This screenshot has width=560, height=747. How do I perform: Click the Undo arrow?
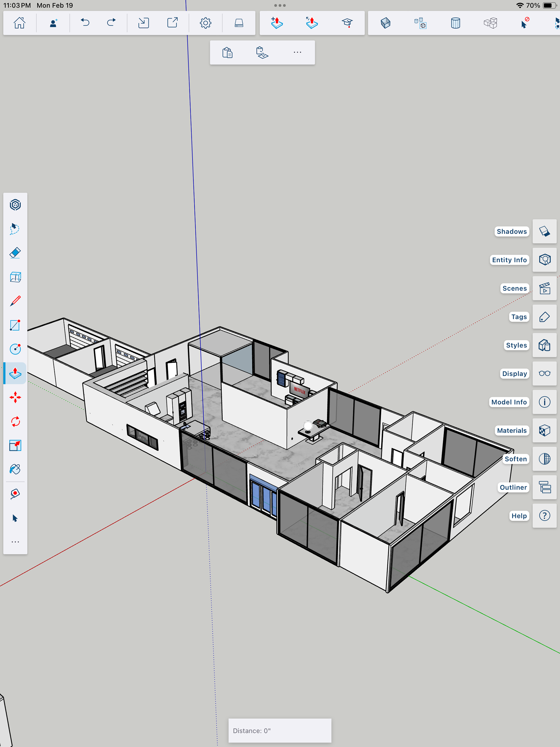pyautogui.click(x=85, y=23)
